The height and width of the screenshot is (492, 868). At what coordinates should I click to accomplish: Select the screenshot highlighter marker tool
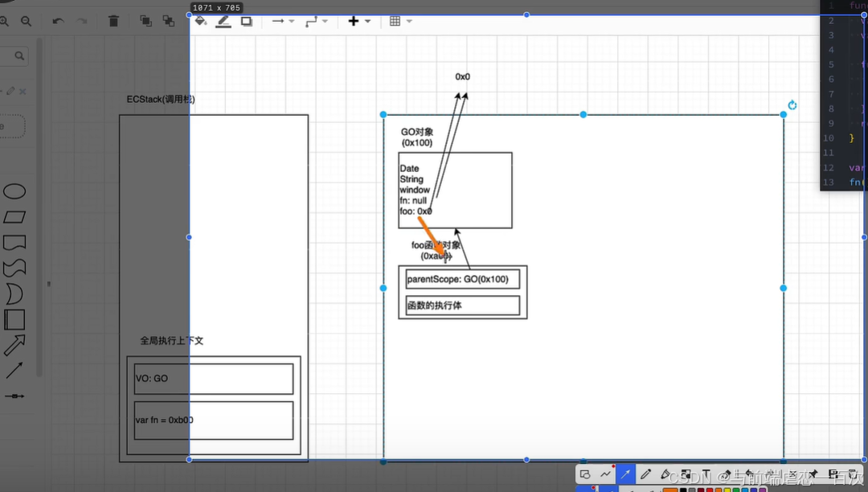coord(665,474)
